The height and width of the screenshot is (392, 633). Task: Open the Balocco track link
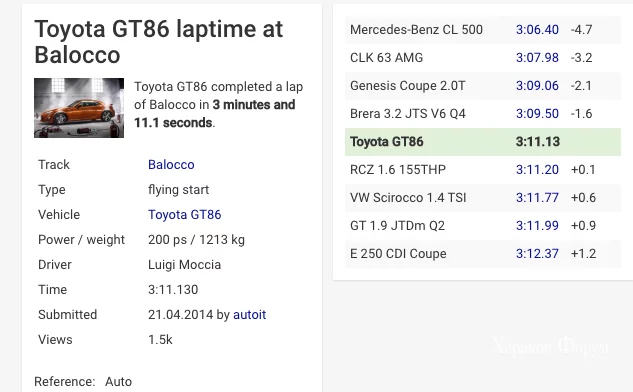point(171,165)
